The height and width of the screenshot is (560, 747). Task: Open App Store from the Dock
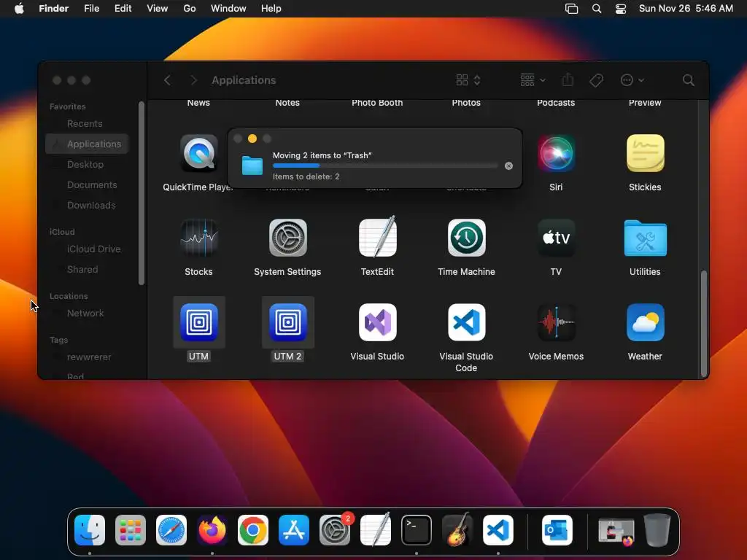[294, 530]
